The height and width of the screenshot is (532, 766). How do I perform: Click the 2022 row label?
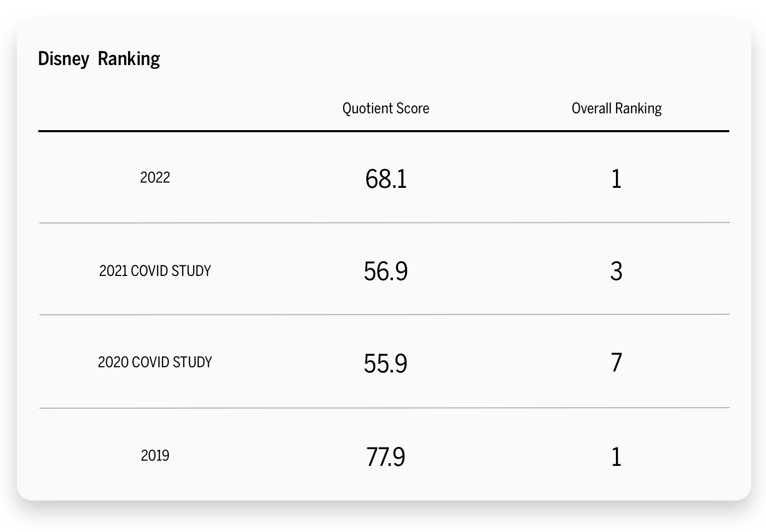[155, 178]
